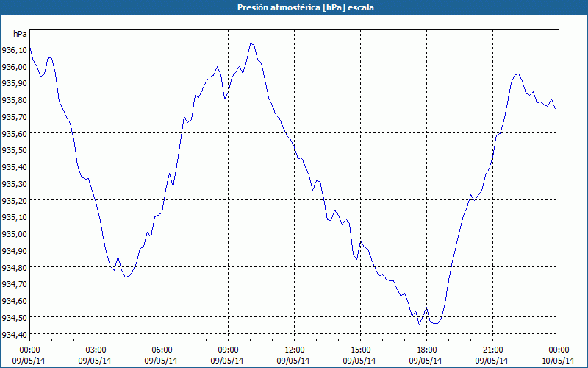Select the 06:00 time axis label
This screenshot has width=588, height=368.
point(162,350)
